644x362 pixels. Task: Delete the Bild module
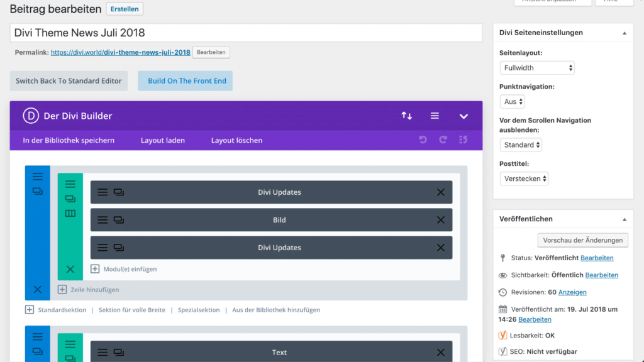[441, 220]
